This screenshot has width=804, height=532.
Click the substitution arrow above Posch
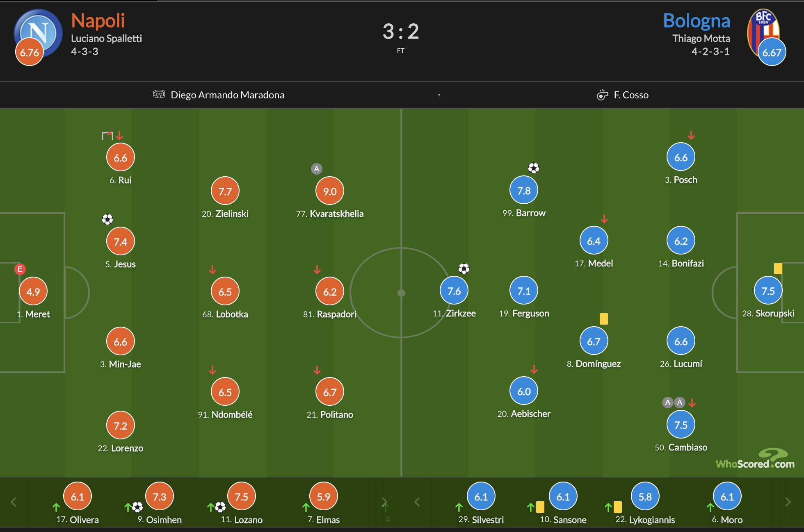pos(691,135)
